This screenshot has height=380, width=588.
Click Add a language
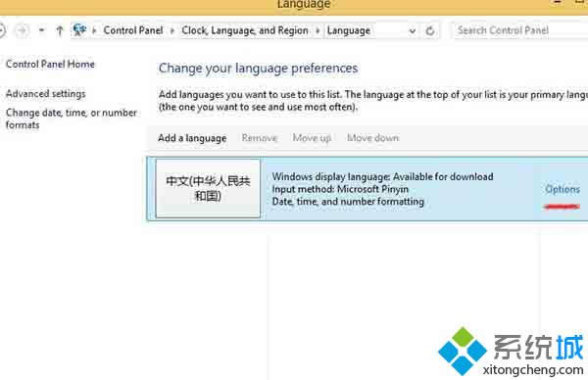point(192,138)
